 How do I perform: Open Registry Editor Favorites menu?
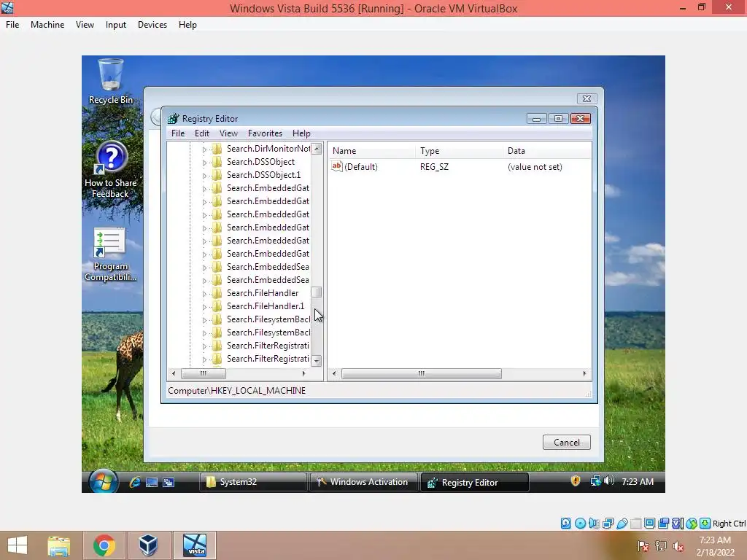point(265,133)
